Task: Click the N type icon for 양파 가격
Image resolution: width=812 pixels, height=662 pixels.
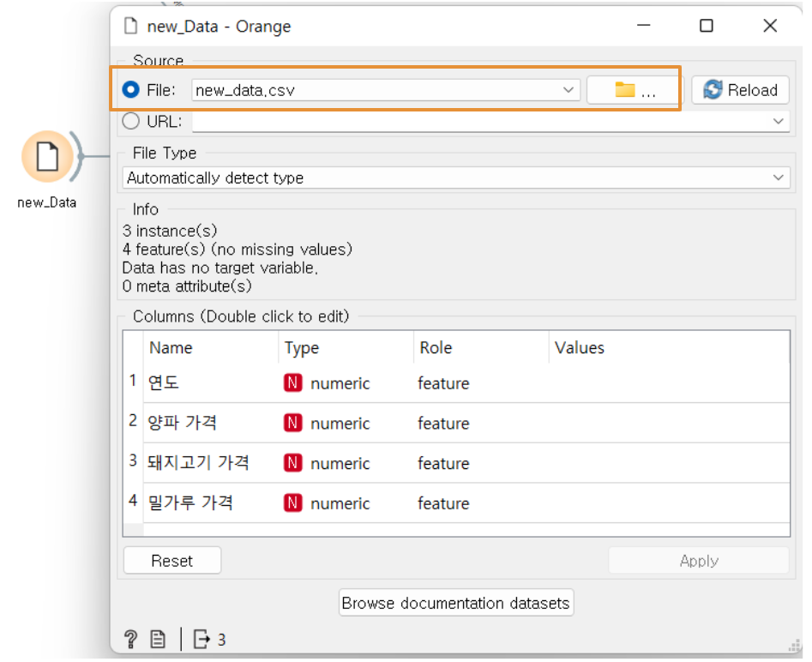Action: [292, 423]
